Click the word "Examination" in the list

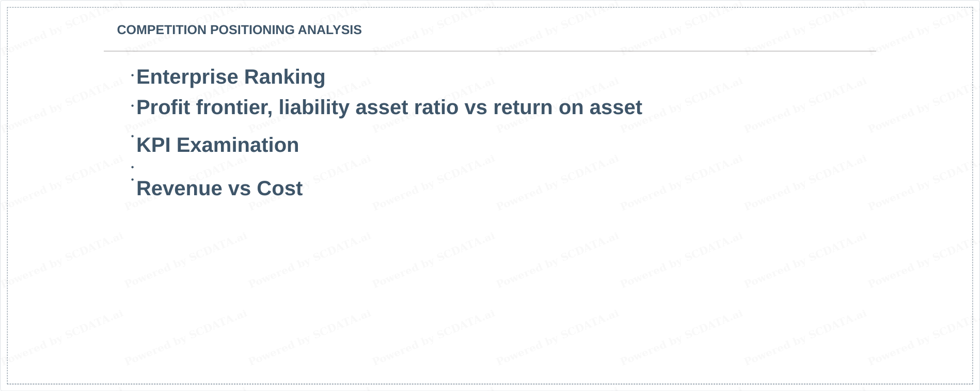[238, 145]
